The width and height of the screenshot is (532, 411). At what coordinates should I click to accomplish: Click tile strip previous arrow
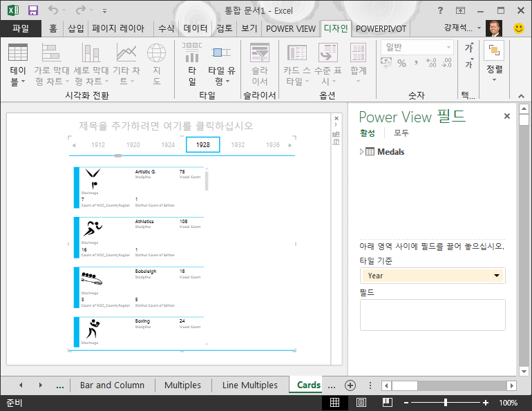pos(74,145)
